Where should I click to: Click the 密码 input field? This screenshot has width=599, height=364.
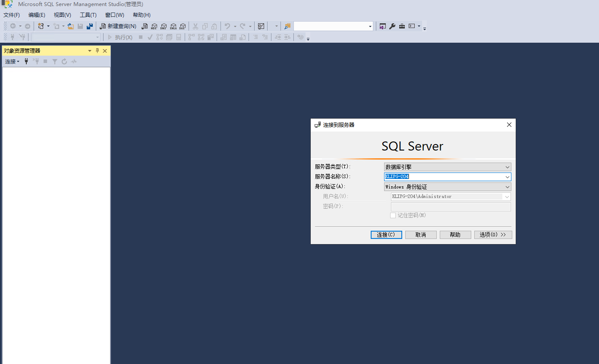[451, 207]
